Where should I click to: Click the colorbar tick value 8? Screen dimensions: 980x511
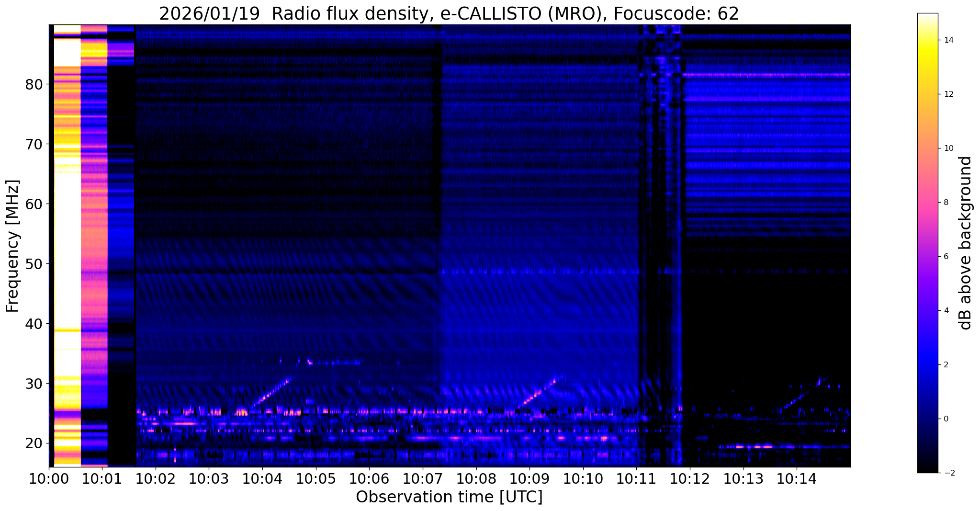tap(946, 203)
